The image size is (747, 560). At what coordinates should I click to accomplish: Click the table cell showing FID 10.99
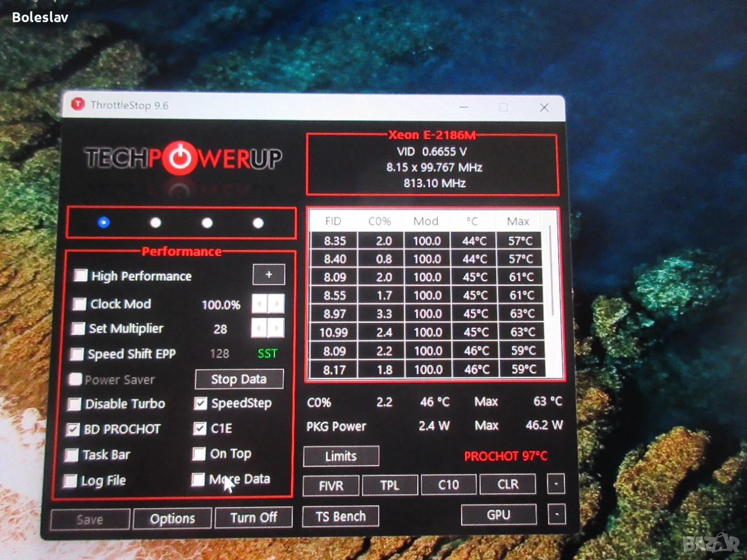(x=334, y=332)
